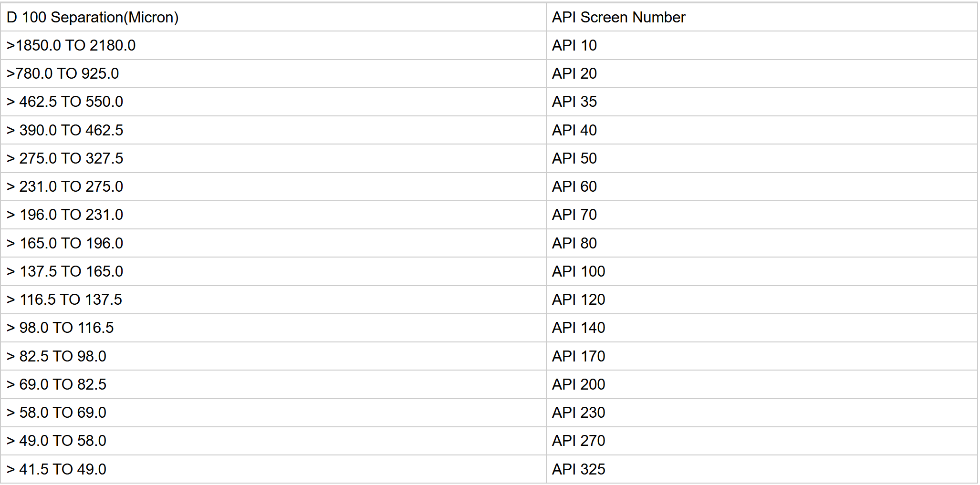Click the '> 116.5 TO 137.5' range cell

pyautogui.click(x=64, y=299)
